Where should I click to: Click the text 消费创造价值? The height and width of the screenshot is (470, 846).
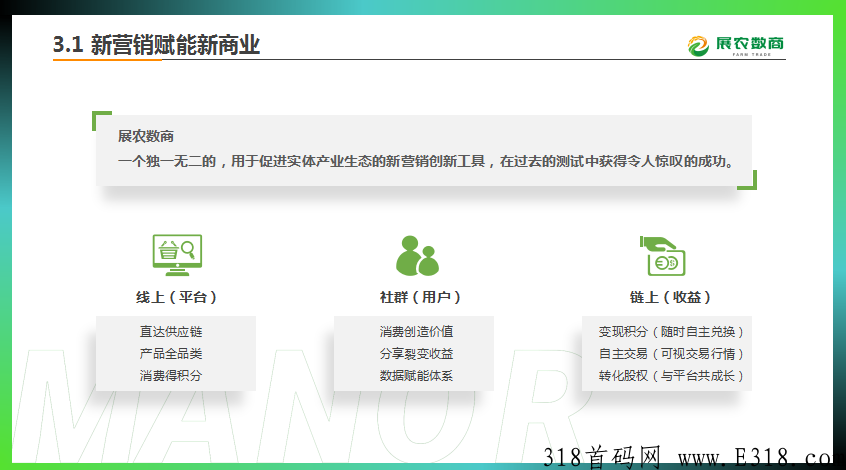pyautogui.click(x=416, y=331)
